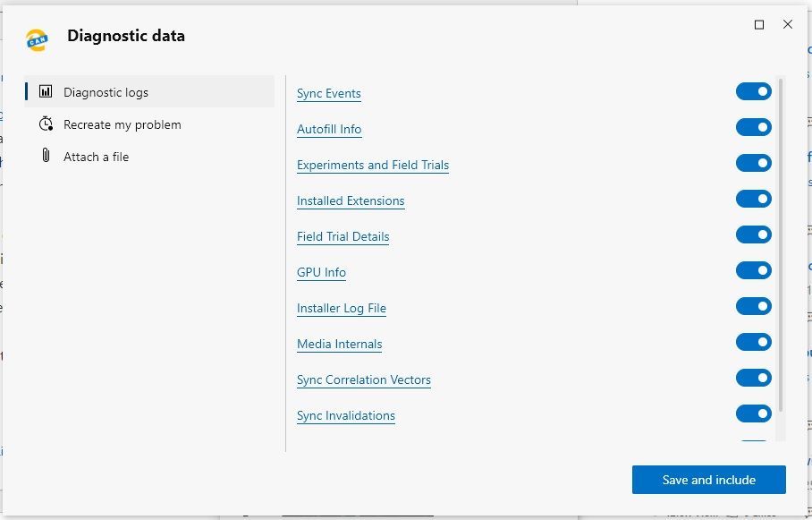This screenshot has width=812, height=520.
Task: Click the Edge Canary logo icon
Action: pyautogui.click(x=38, y=40)
